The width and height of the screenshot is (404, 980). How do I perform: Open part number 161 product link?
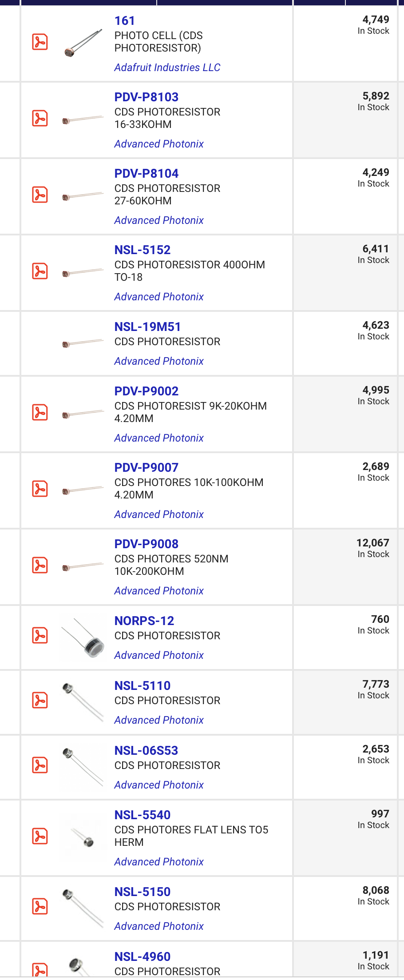pyautogui.click(x=124, y=21)
